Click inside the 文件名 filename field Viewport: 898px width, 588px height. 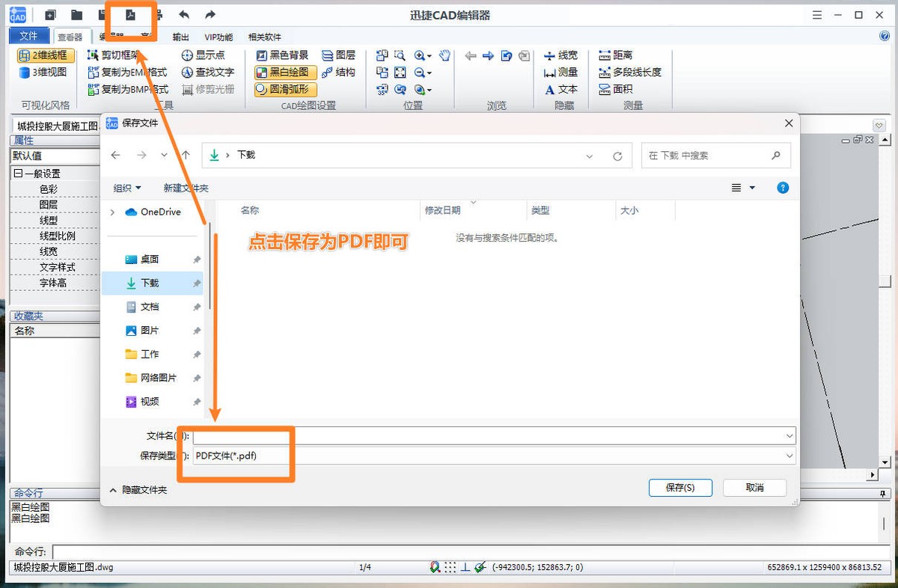pos(449,435)
